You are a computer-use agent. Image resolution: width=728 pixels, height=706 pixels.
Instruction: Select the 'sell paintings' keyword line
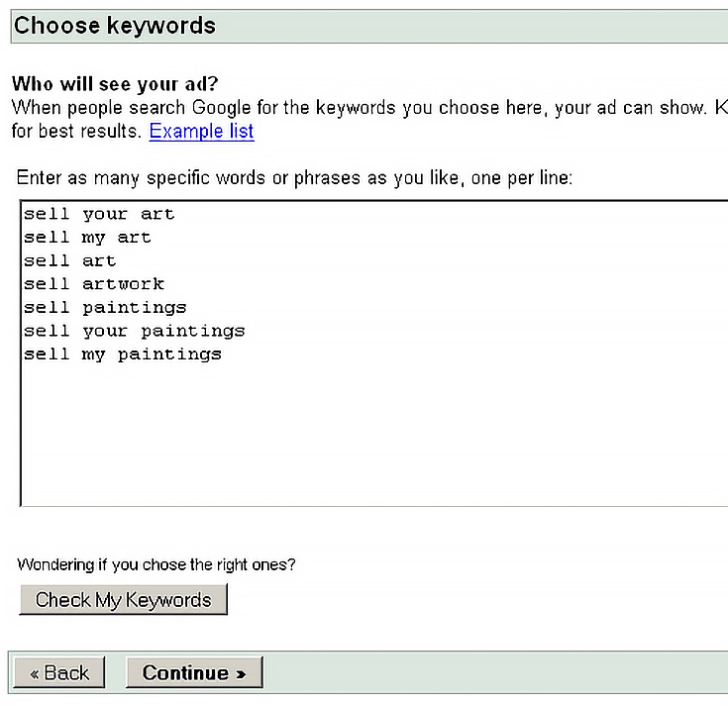pos(105,307)
